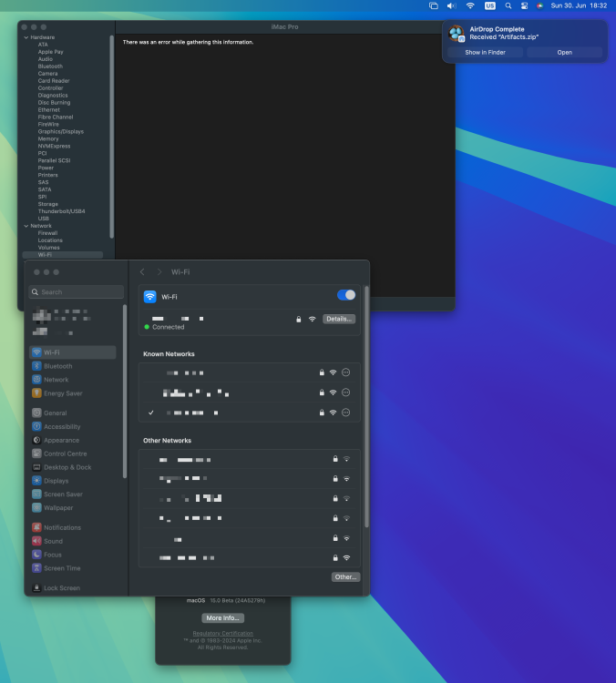Open Displays settings pane
Viewport: 616px width, 683px height.
click(x=72, y=481)
